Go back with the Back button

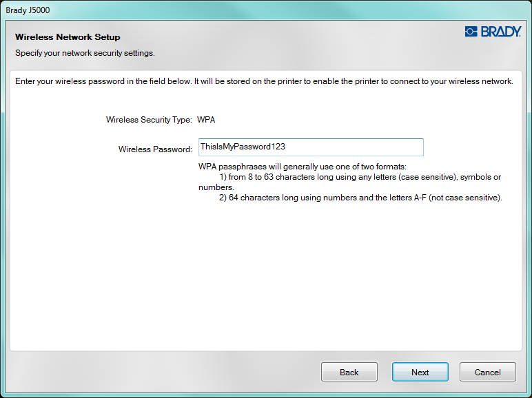click(349, 372)
